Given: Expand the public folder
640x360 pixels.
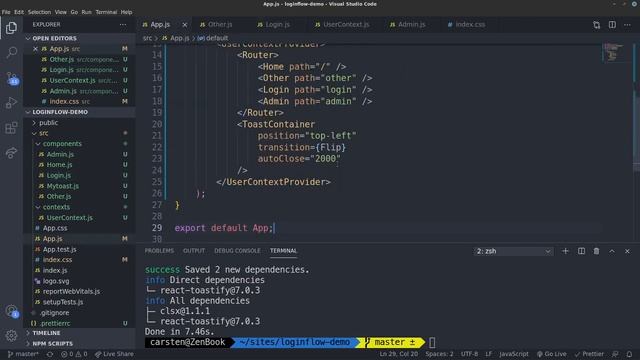Looking at the screenshot, I should coord(49,122).
